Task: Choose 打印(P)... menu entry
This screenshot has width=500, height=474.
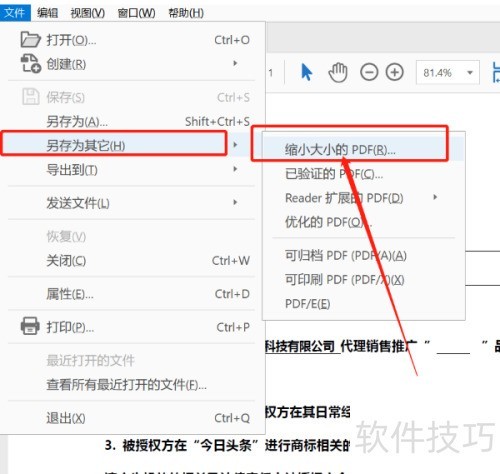Action: [132, 327]
